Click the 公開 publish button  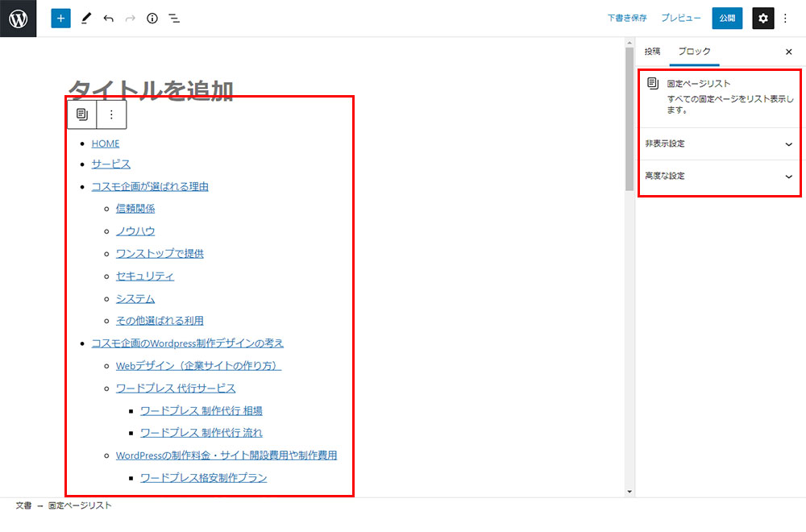[727, 19]
